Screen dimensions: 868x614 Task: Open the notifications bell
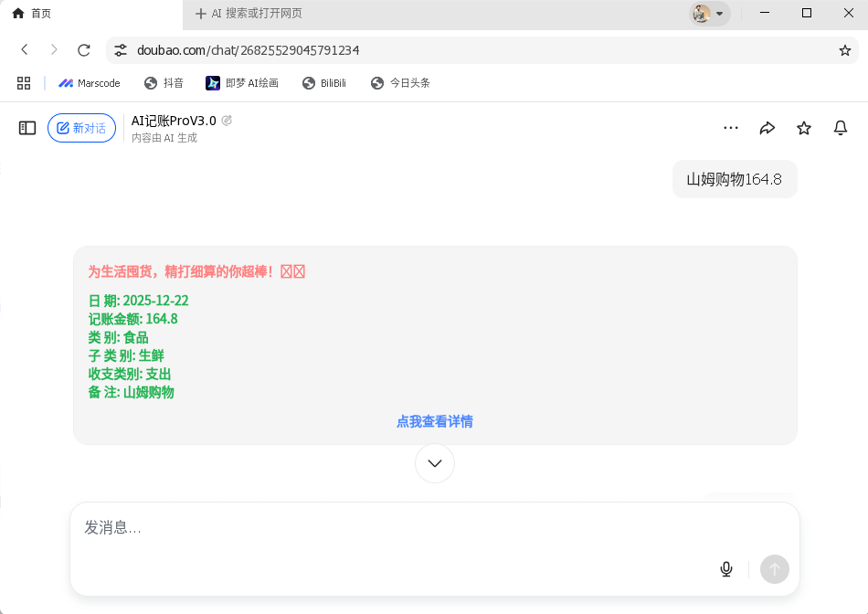[x=841, y=128]
